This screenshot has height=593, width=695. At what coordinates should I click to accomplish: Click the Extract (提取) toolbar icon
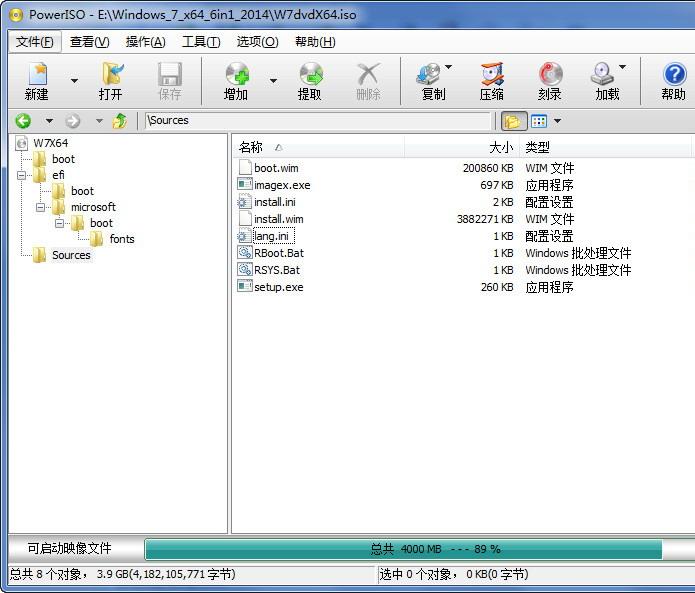tap(310, 74)
